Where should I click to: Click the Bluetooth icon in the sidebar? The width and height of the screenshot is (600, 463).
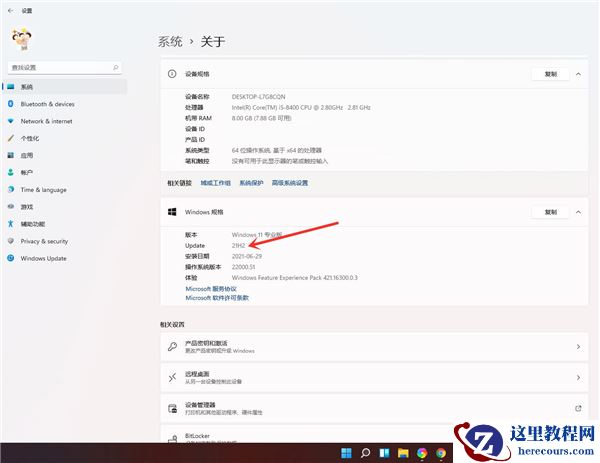coord(11,104)
